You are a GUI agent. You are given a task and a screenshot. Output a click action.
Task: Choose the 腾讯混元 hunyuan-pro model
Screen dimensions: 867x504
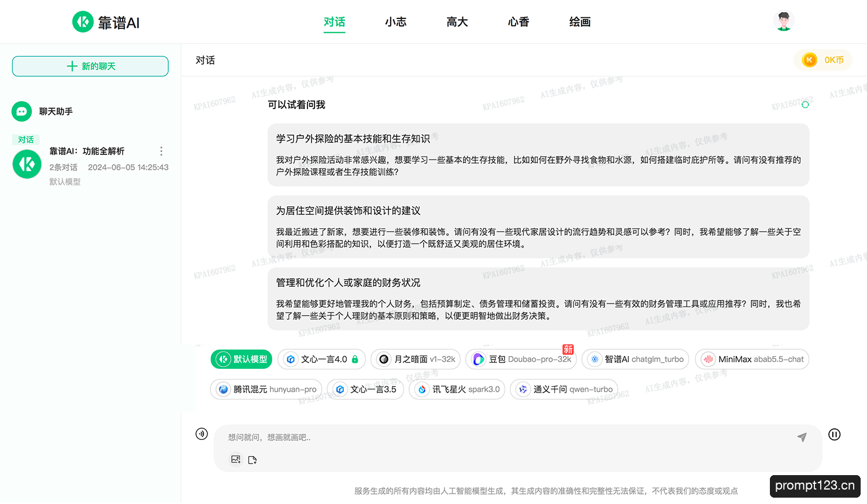click(266, 390)
